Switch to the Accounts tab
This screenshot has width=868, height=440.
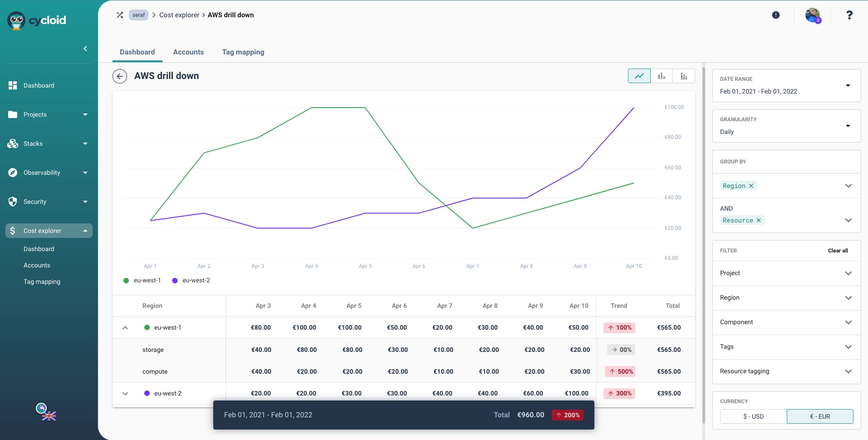point(188,52)
